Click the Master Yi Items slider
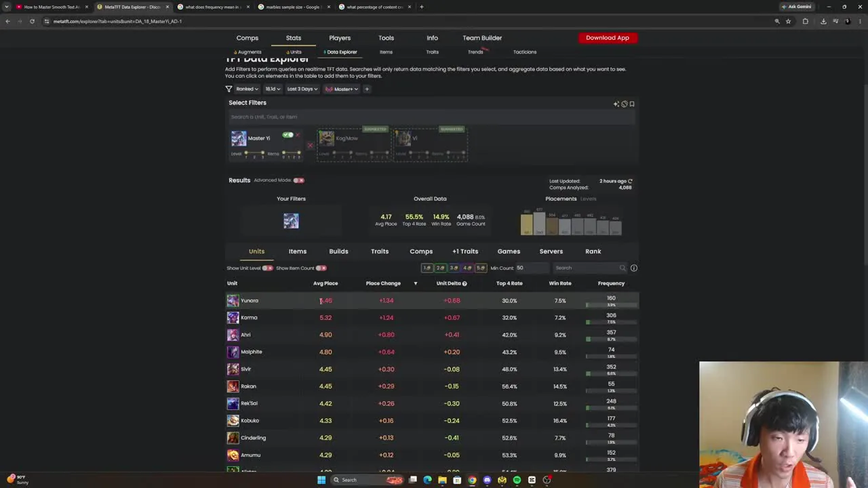This screenshot has width=868, height=488. tap(292, 154)
